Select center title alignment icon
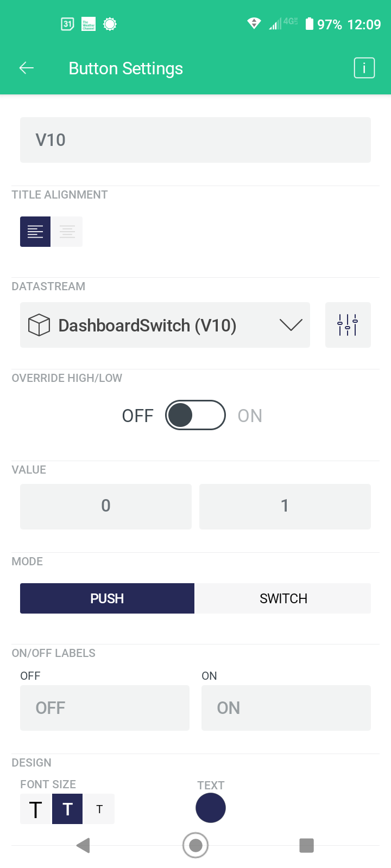The image size is (391, 868). (67, 232)
